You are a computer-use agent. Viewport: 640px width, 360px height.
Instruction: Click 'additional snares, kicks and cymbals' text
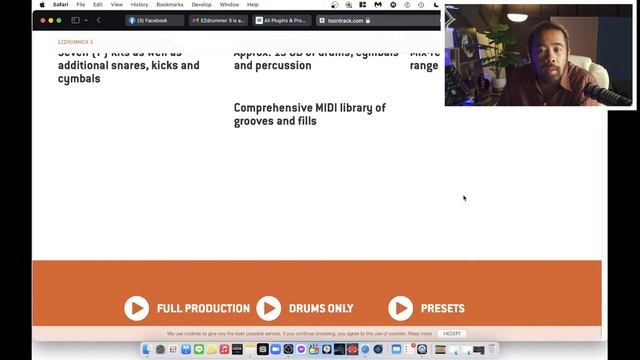[129, 72]
